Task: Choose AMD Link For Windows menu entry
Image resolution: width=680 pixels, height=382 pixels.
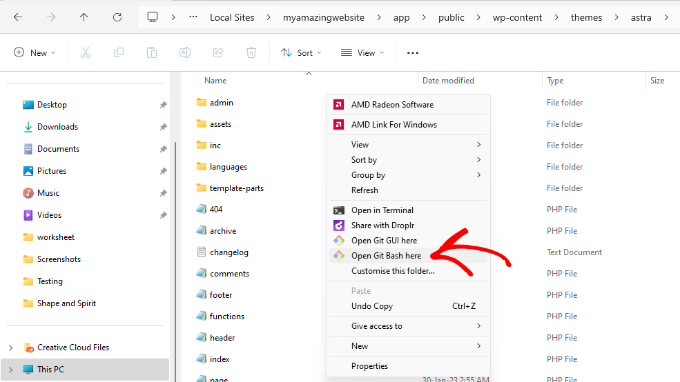Action: (409, 125)
